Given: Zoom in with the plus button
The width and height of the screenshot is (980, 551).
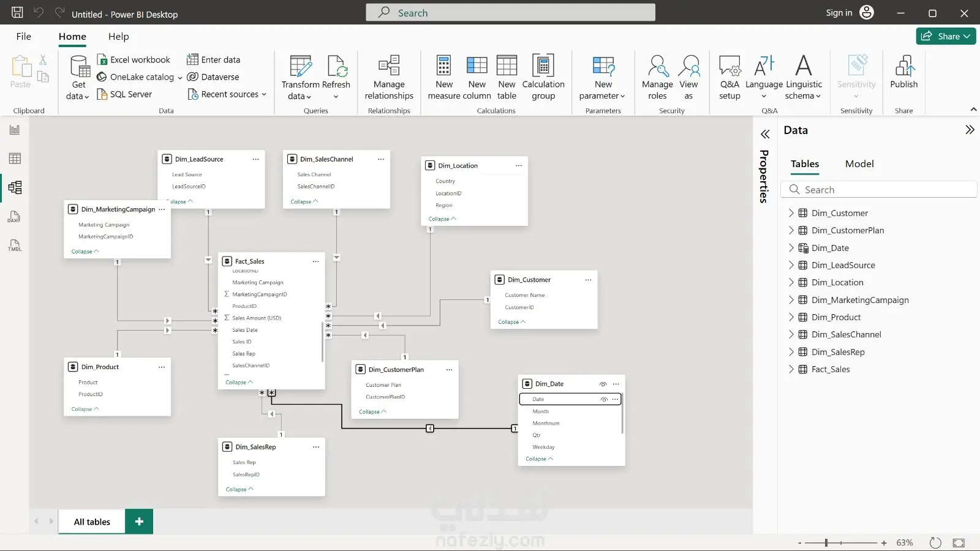Looking at the screenshot, I should (884, 542).
